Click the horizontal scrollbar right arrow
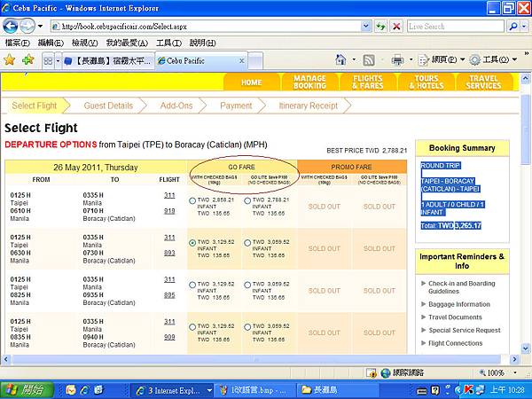Image resolution: width=532 pixels, height=399 pixels. pos(514,359)
